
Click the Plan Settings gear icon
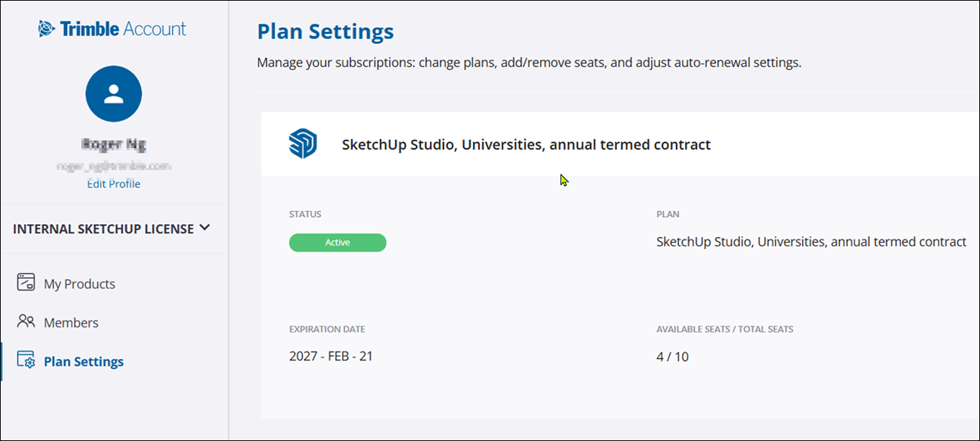tap(26, 360)
